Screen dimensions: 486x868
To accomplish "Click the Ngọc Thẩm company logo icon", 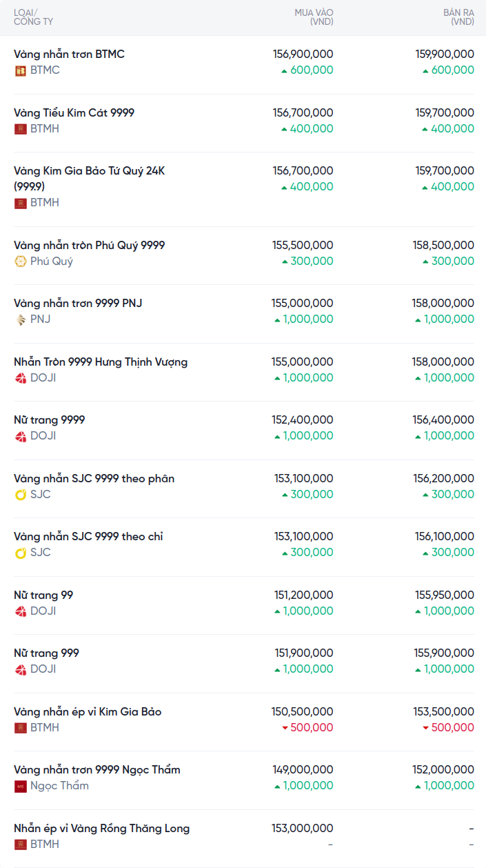I will pyautogui.click(x=21, y=786).
